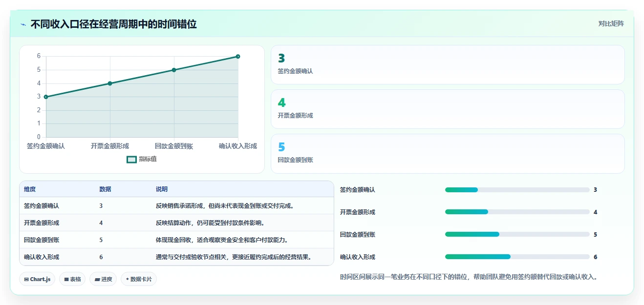Select the 开票金额形成 data card
This screenshot has width=644, height=305.
pos(448,109)
